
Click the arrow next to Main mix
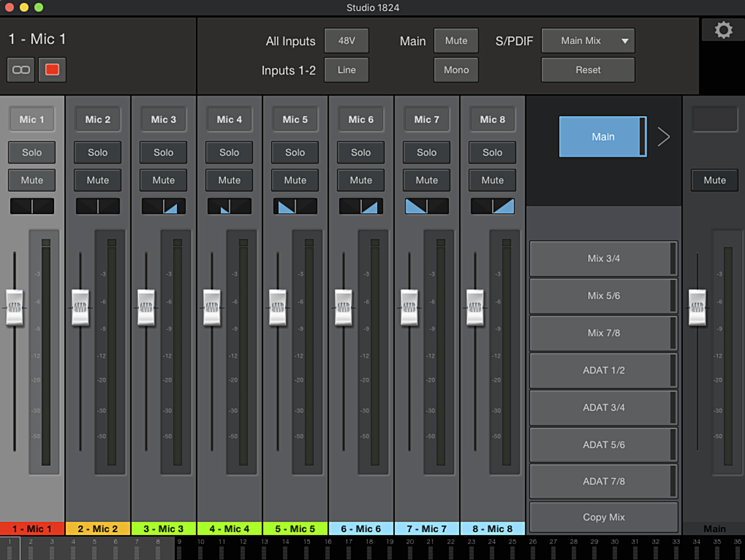[663, 137]
